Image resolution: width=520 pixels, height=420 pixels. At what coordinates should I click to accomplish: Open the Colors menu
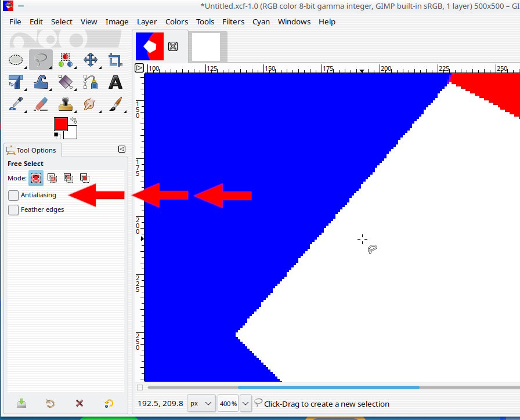177,22
